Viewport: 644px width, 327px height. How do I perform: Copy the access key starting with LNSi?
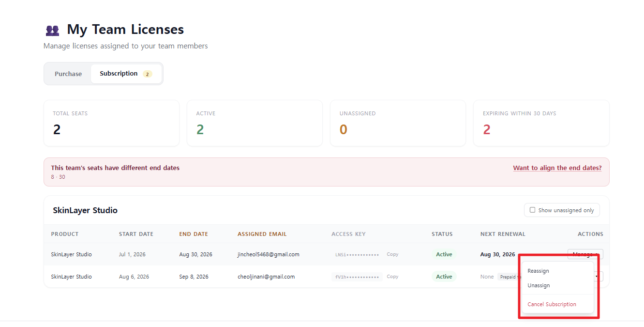(392, 254)
